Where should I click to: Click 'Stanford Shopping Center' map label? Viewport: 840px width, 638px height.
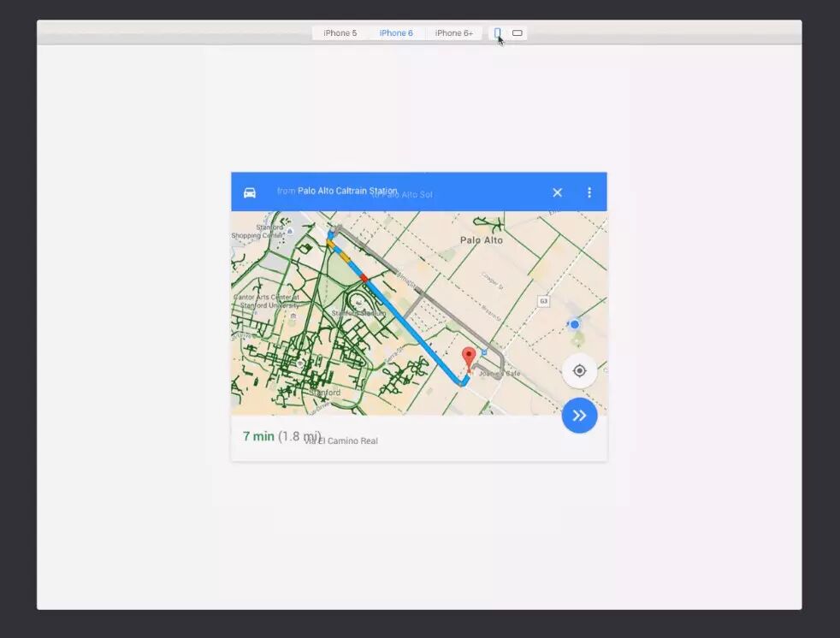coord(257,232)
